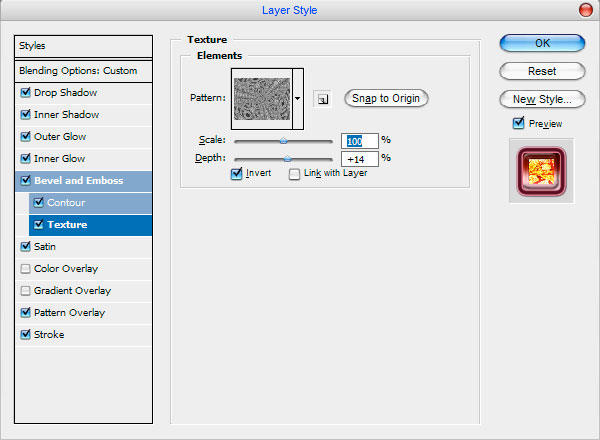Select the Pattern Overlay style row
Viewport: 600px width, 440px height.
click(83, 313)
